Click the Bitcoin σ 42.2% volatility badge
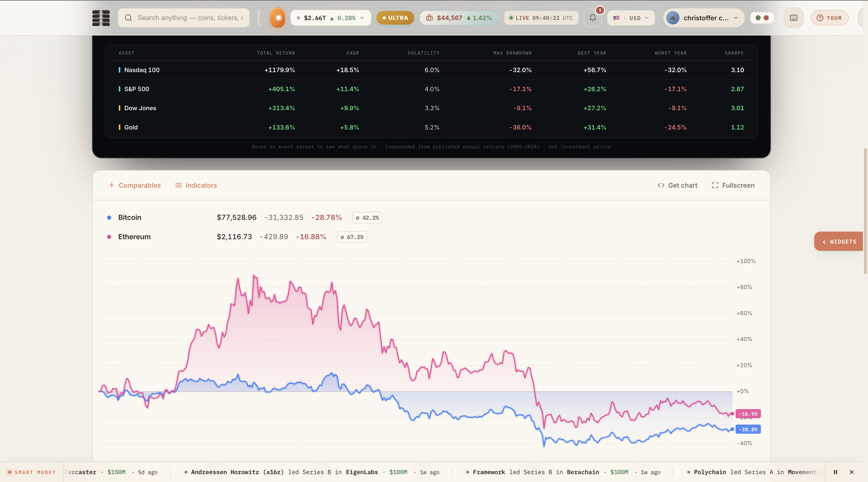Image resolution: width=868 pixels, height=482 pixels. coord(367,218)
